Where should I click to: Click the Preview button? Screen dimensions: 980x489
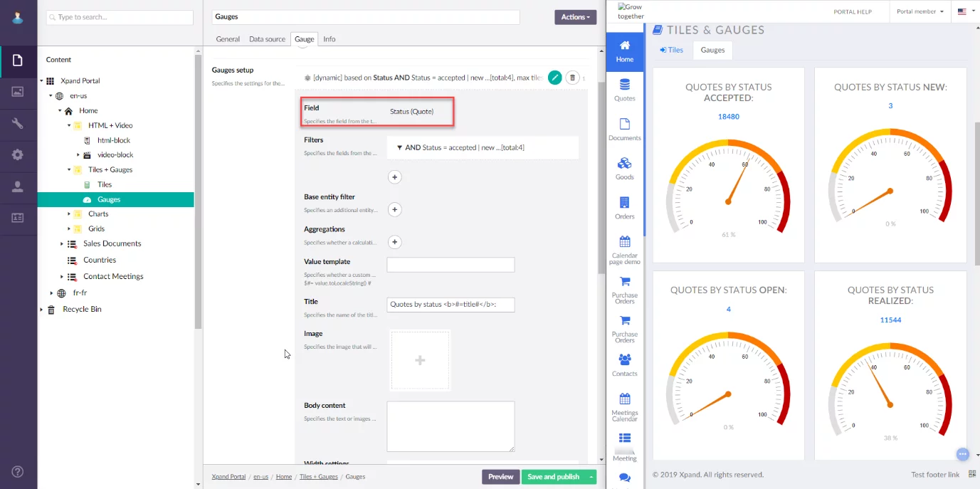coord(500,477)
